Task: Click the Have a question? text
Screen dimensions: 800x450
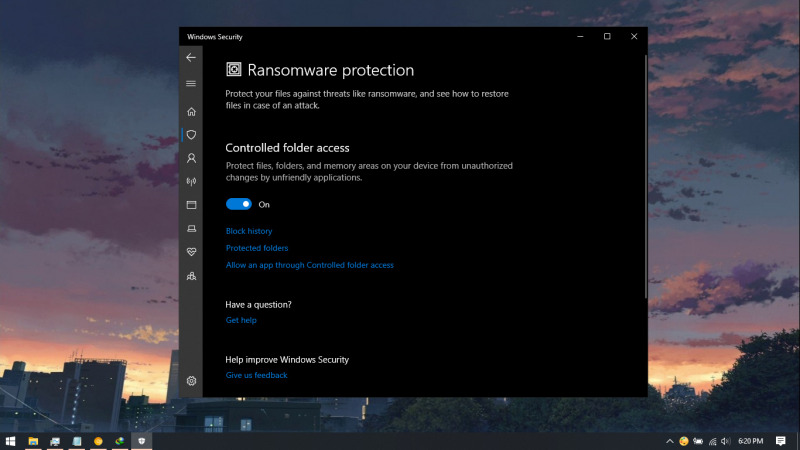Action: click(x=258, y=305)
